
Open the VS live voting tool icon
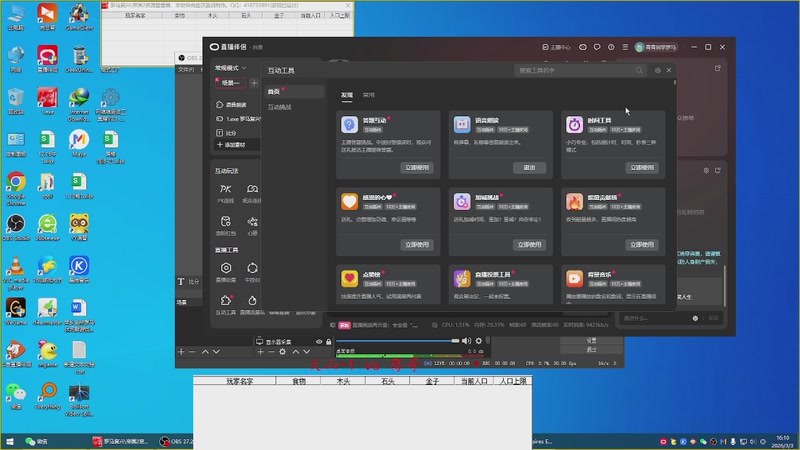tap(462, 279)
